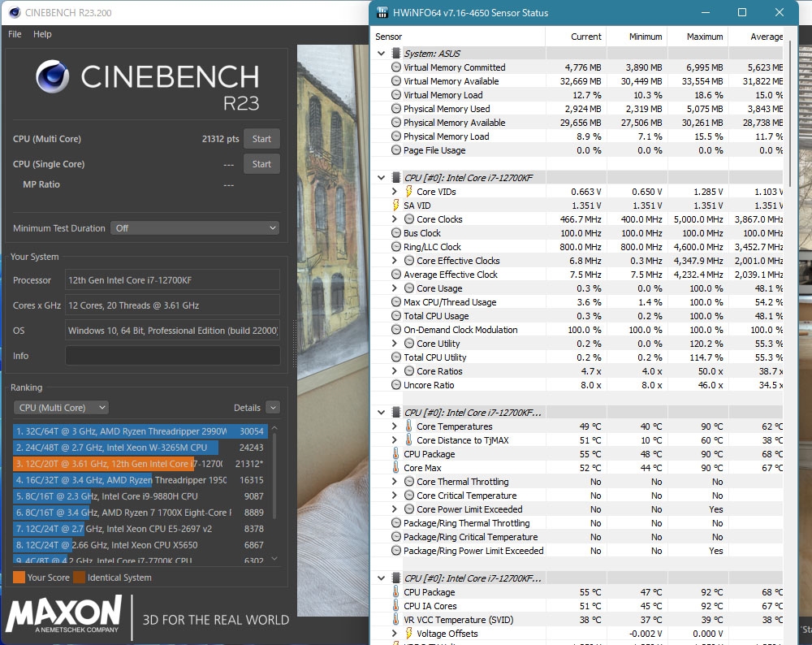This screenshot has width=812, height=645.
Task: Click the Identical System color swatch
Action: tap(80, 577)
